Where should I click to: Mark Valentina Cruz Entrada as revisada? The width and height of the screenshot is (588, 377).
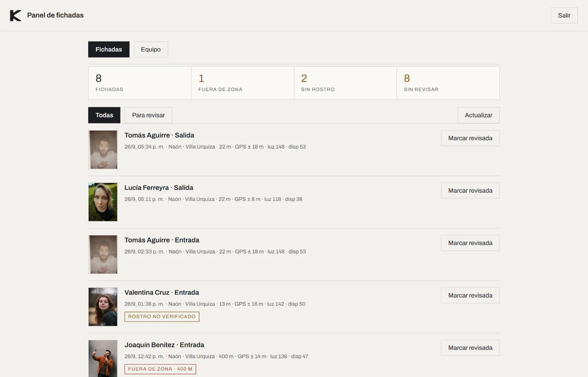coord(470,295)
